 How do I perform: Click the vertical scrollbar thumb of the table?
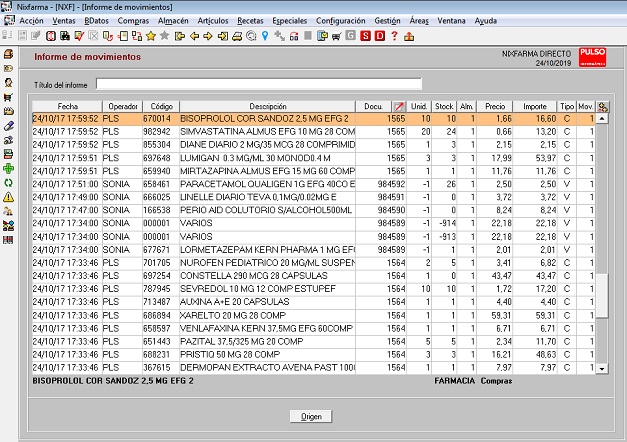pyautogui.click(x=602, y=296)
